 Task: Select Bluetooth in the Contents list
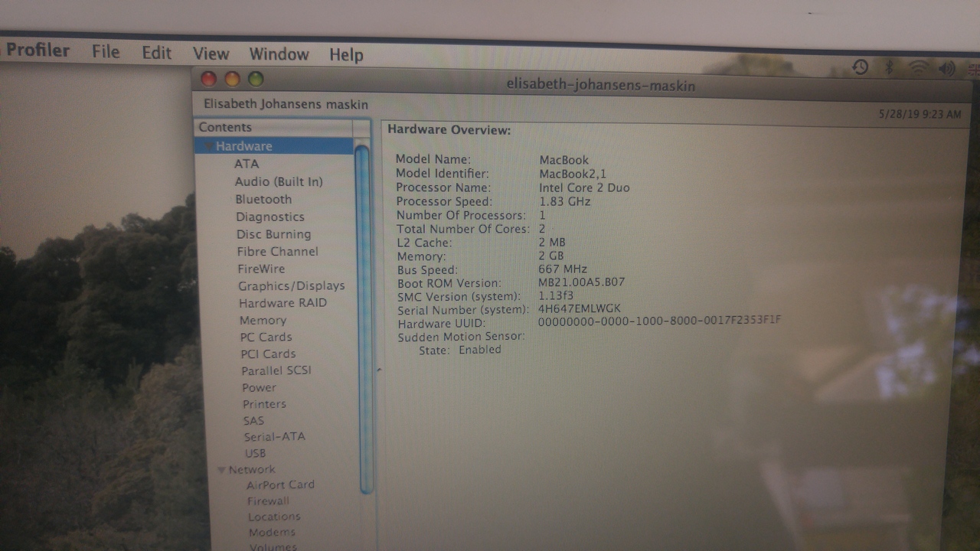tap(263, 199)
